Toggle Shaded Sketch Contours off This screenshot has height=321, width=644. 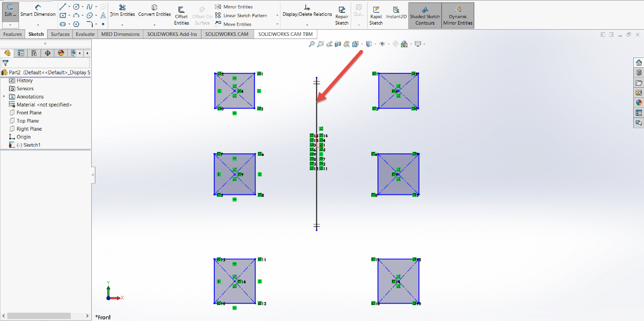click(x=425, y=15)
